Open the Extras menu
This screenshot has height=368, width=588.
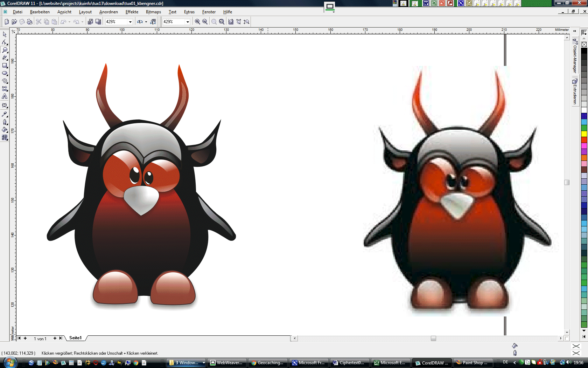click(x=189, y=12)
